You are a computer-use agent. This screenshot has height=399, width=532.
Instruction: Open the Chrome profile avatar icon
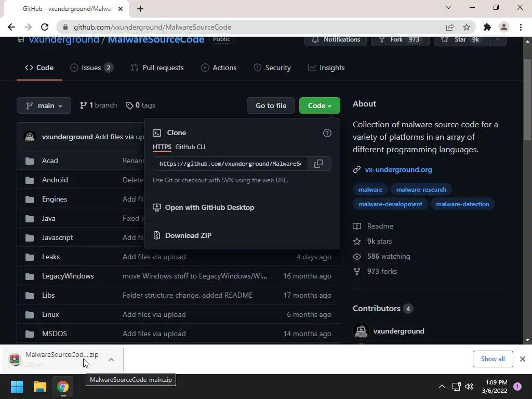coord(504,27)
